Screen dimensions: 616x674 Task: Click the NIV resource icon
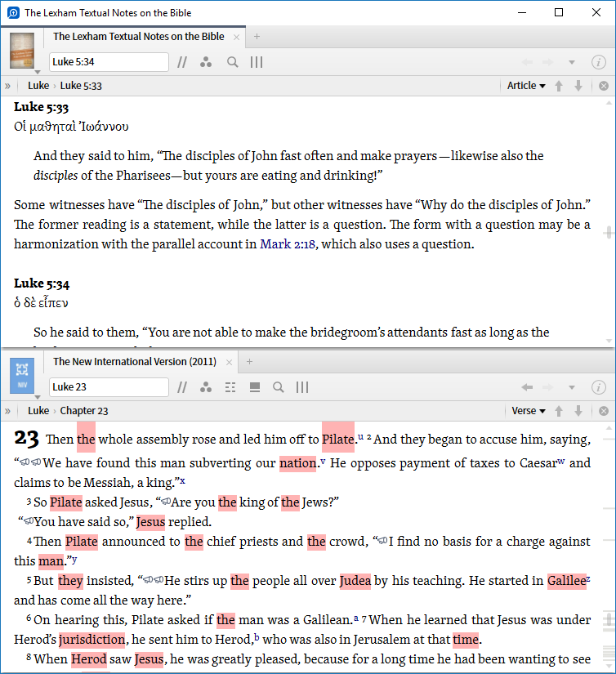click(x=22, y=375)
